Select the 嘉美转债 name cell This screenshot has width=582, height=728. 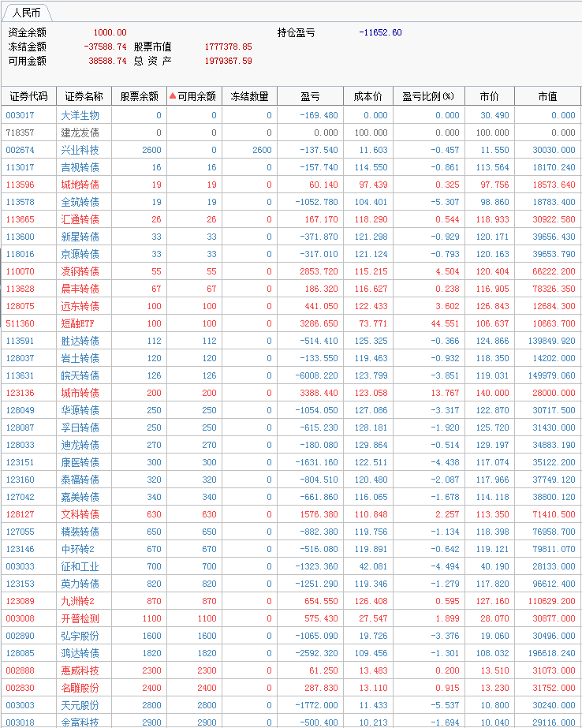(80, 497)
